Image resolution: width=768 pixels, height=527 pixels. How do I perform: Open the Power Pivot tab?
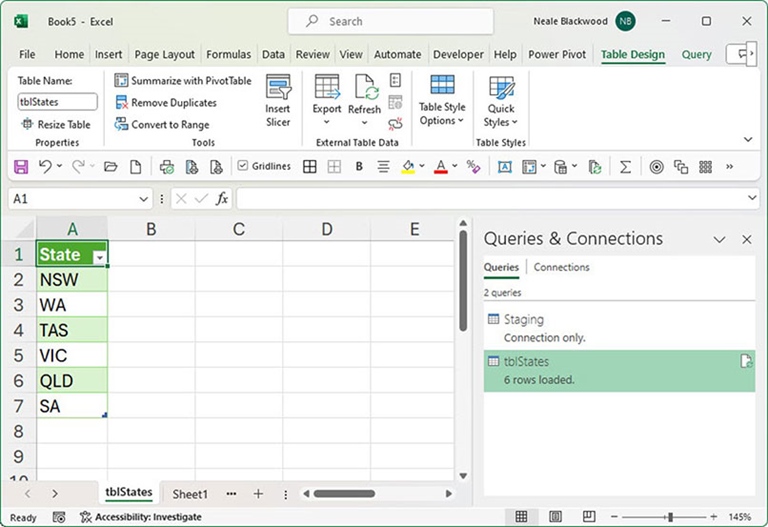pyautogui.click(x=557, y=54)
